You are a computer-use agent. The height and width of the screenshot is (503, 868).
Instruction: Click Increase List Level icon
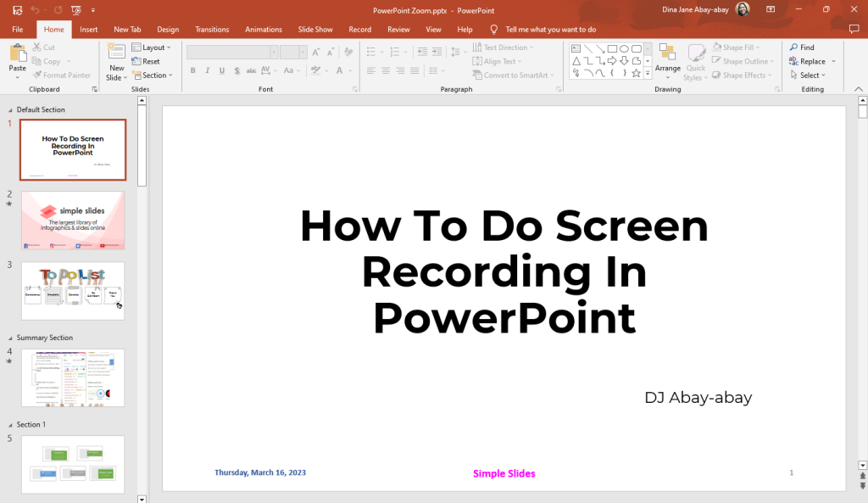coord(437,52)
